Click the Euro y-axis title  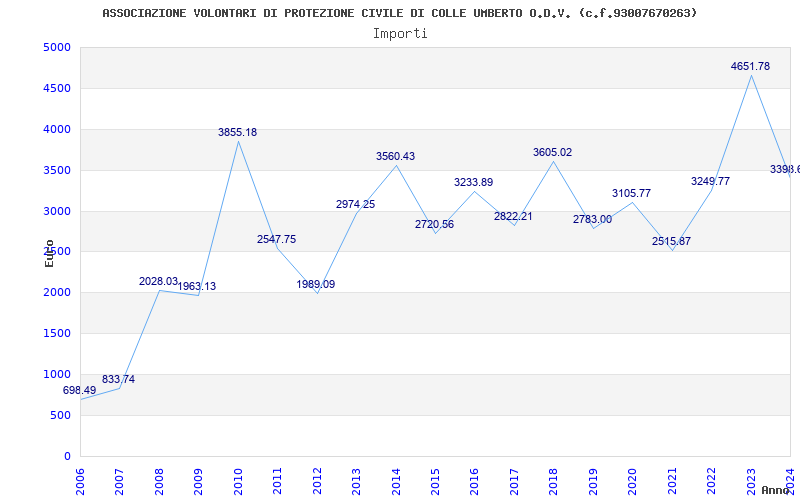pyautogui.click(x=49, y=253)
